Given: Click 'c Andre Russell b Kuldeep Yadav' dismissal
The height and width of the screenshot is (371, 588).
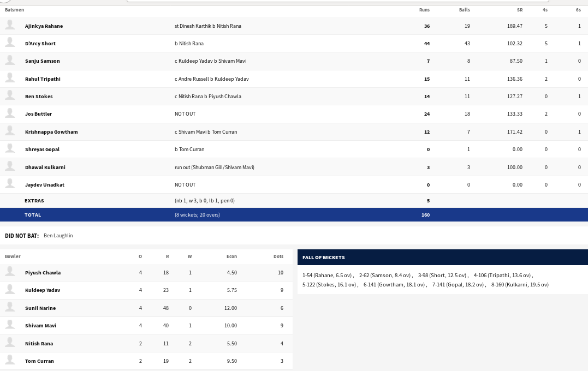Looking at the screenshot, I should click(x=211, y=79).
